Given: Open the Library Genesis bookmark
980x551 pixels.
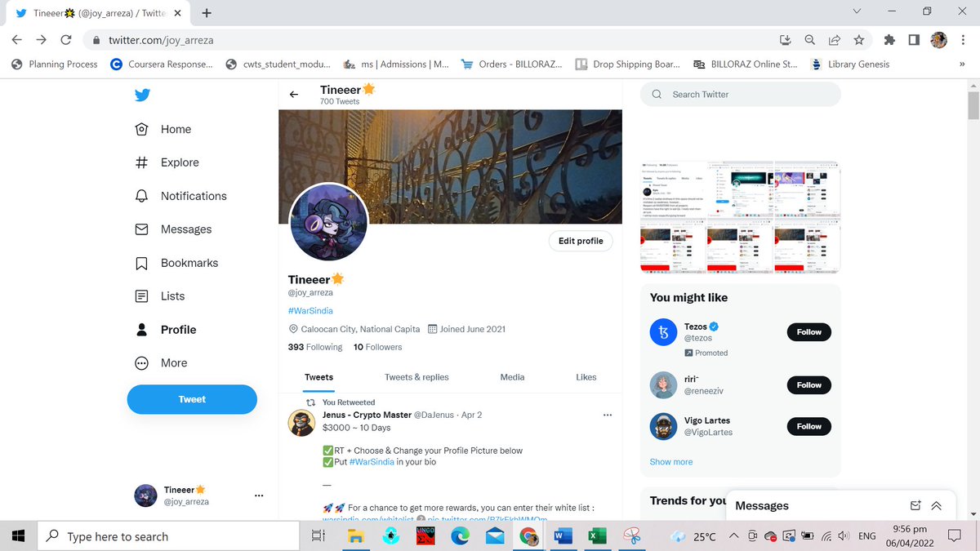Looking at the screenshot, I should coord(850,64).
